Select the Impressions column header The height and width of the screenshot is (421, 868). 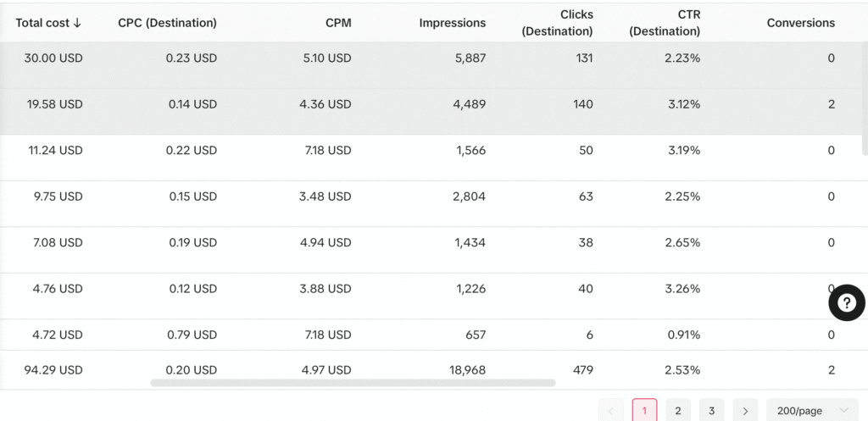coord(453,23)
